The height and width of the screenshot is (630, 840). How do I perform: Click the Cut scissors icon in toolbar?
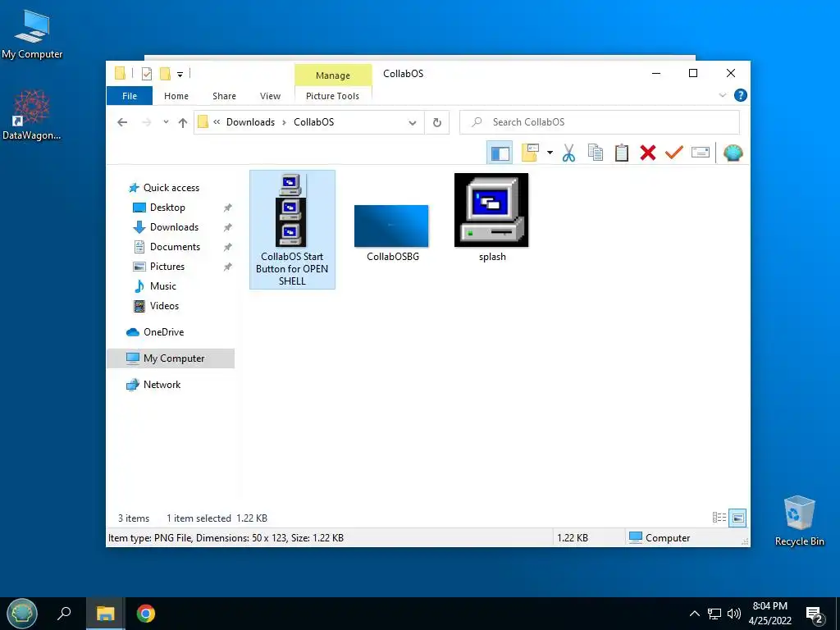coord(568,153)
